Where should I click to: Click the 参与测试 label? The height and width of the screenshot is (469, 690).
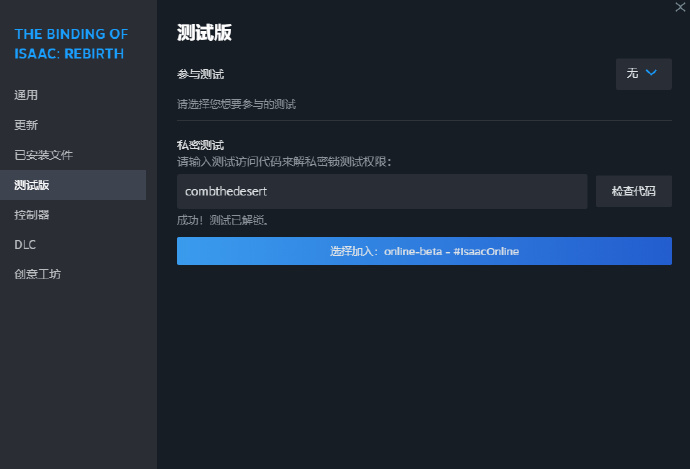point(200,74)
